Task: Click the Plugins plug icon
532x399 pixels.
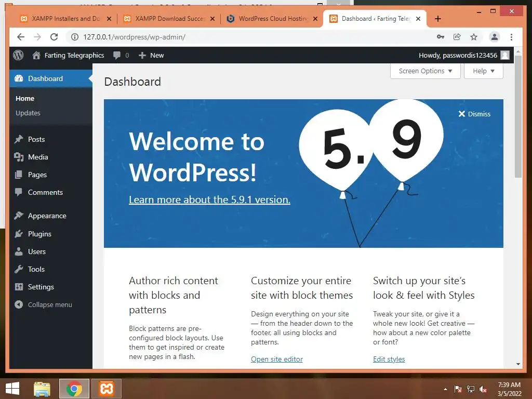Action: click(19, 234)
